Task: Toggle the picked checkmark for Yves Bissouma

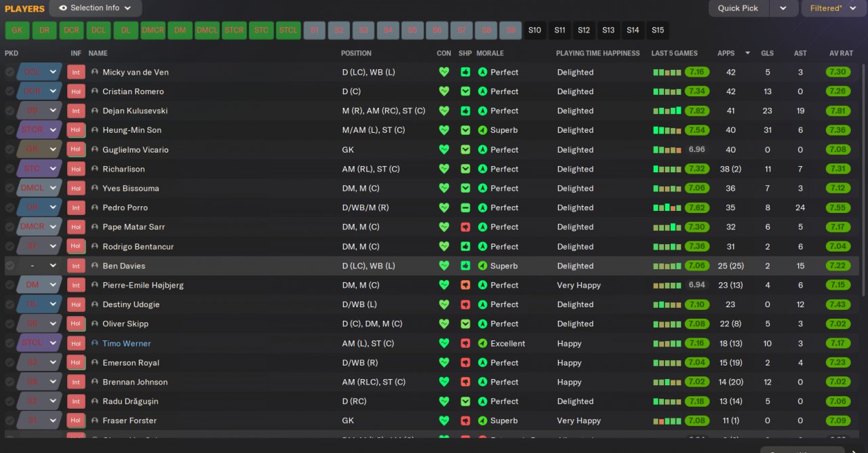Action: 9,189
